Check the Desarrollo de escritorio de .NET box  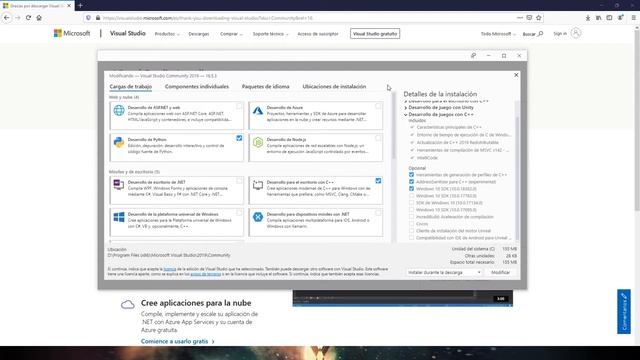tap(239, 181)
